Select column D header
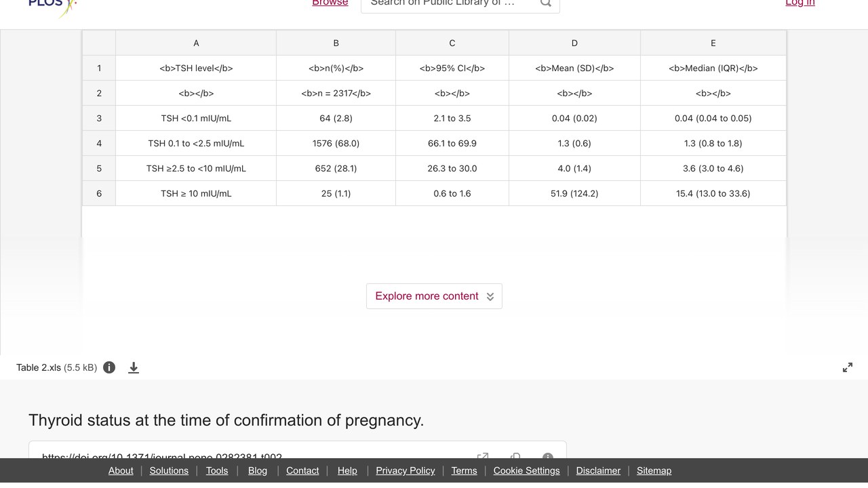 click(574, 43)
